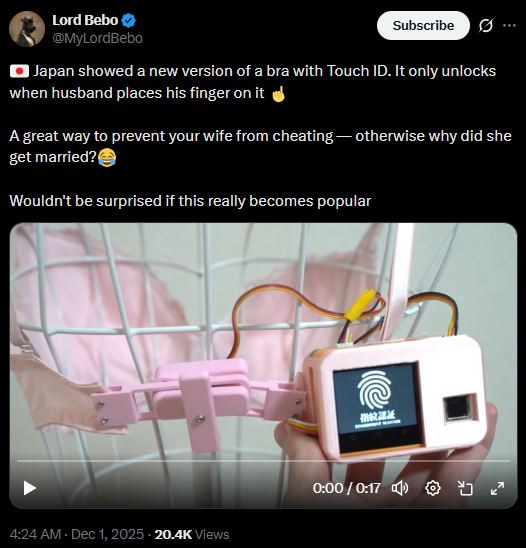Play the embedded video
The image size is (526, 548).
point(30,488)
